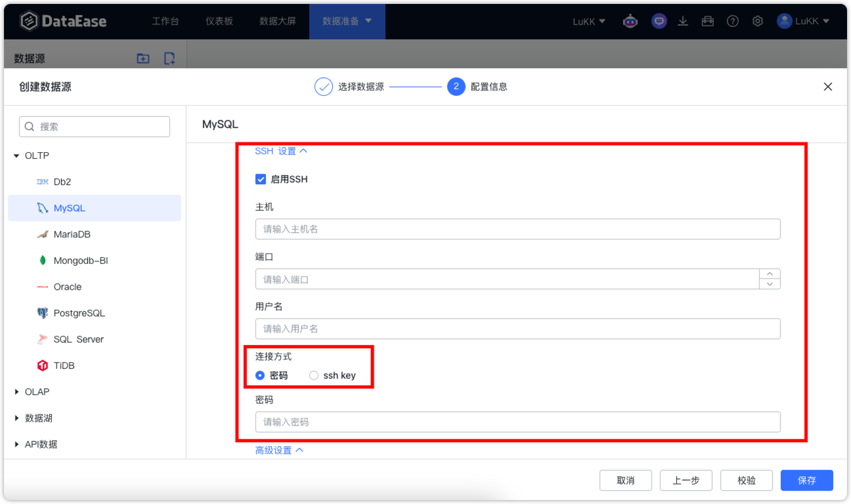851x504 pixels.
Task: Open the AI assistant robot icon
Action: 630,21
